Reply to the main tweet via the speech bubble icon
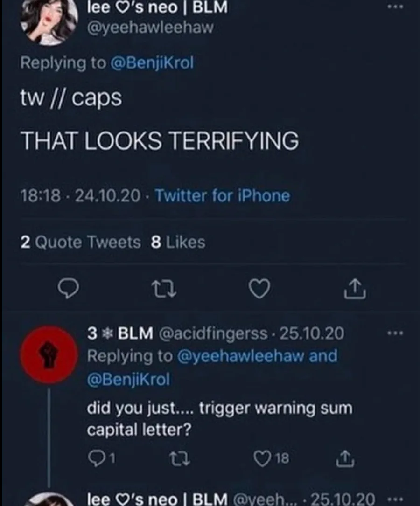This screenshot has height=506, width=420. pos(69,290)
